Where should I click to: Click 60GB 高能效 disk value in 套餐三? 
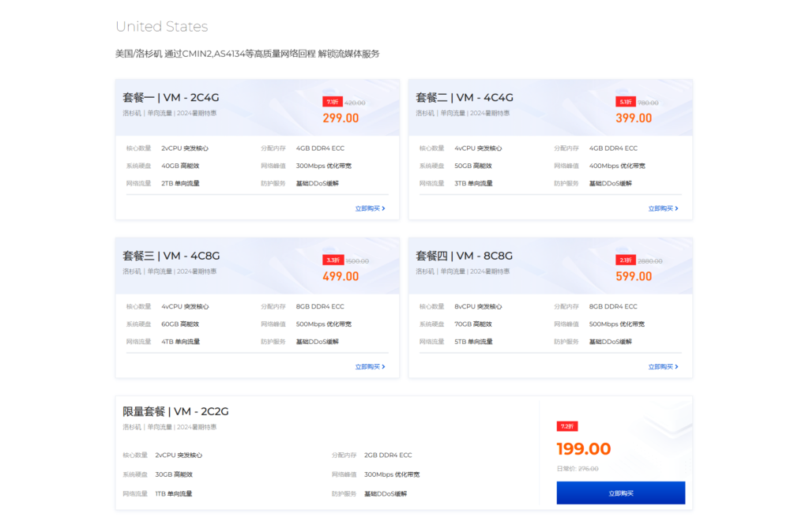[180, 324]
